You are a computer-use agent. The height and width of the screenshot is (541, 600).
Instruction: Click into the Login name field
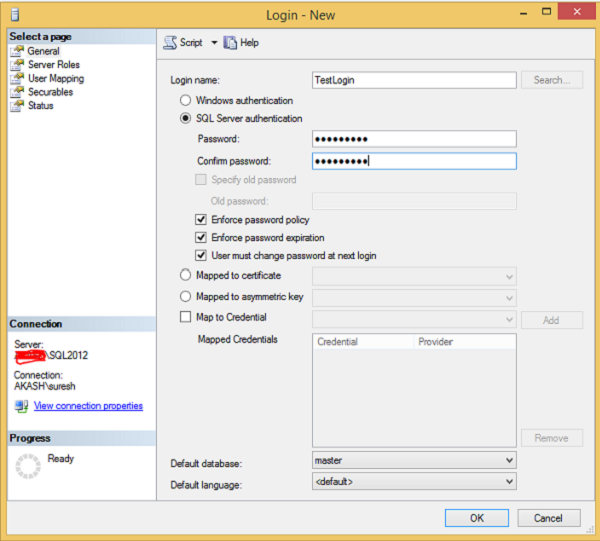point(414,80)
